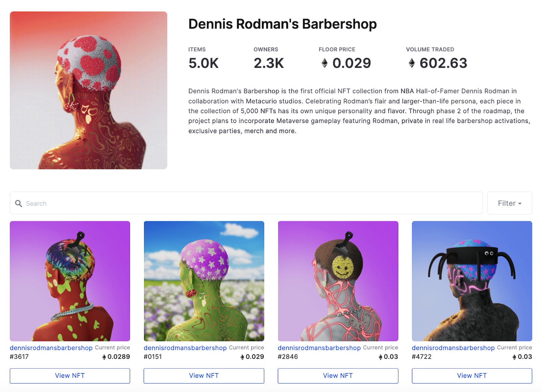Click the Ethereum icon beside floor price

pyautogui.click(x=325, y=63)
